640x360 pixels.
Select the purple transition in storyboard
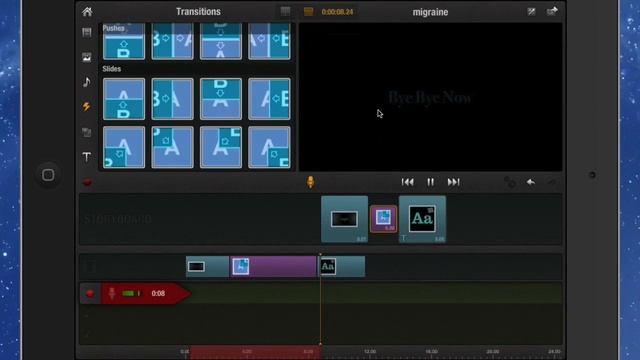(x=383, y=219)
